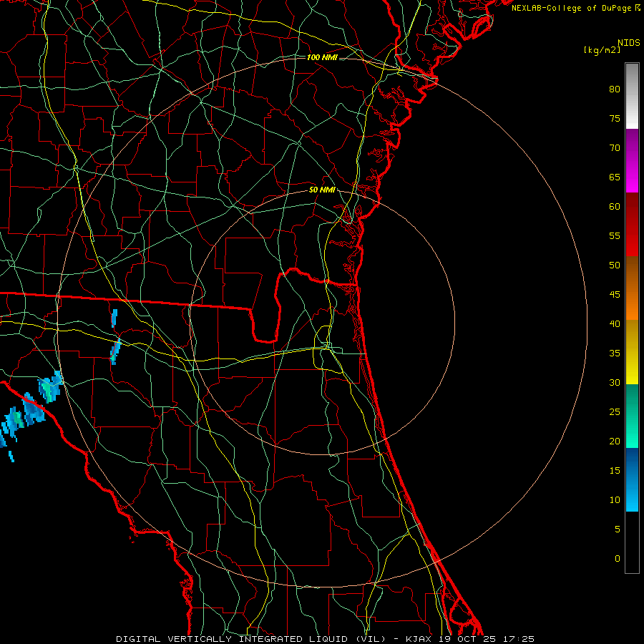
Task: Pick the purple-magenta segment of the color bar
Action: 632,160
